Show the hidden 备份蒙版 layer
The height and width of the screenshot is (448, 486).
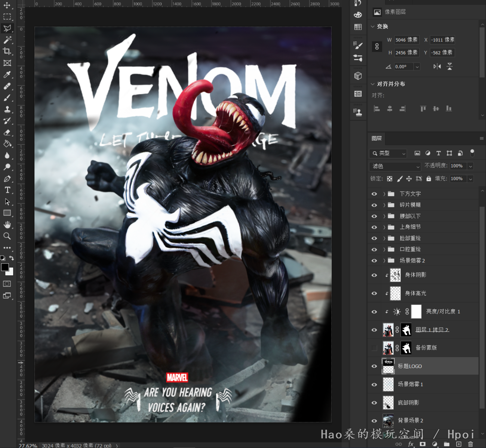374,348
